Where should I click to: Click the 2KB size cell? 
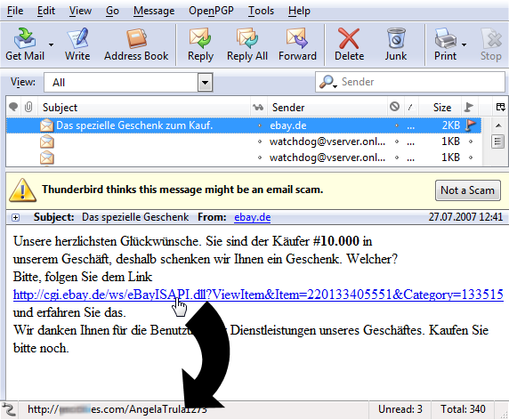pos(450,125)
